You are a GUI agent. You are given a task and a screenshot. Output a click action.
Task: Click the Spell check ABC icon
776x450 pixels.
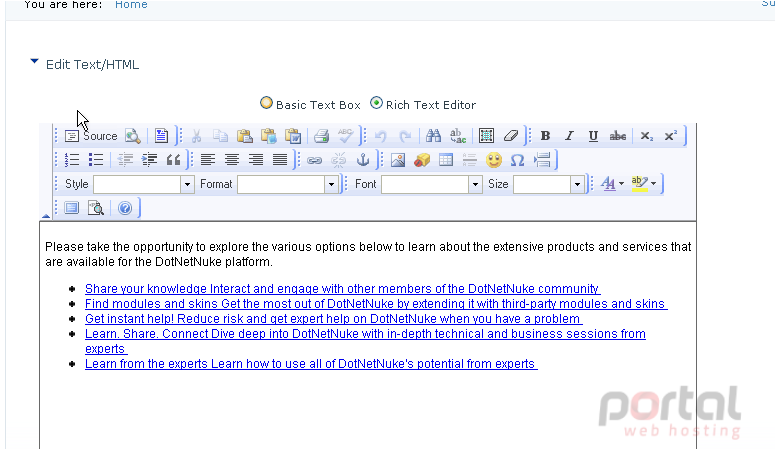pos(345,136)
